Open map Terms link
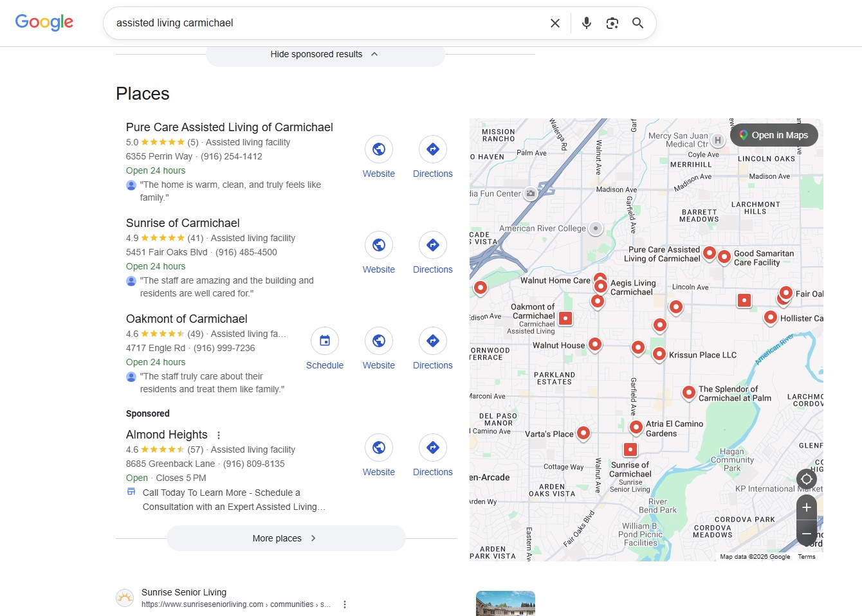This screenshot has width=862, height=616. (x=807, y=557)
